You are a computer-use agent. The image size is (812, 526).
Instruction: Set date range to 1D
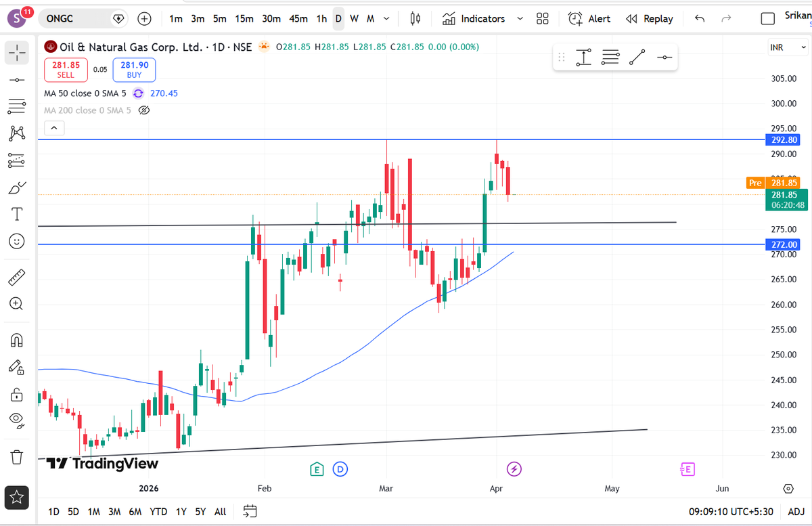53,512
